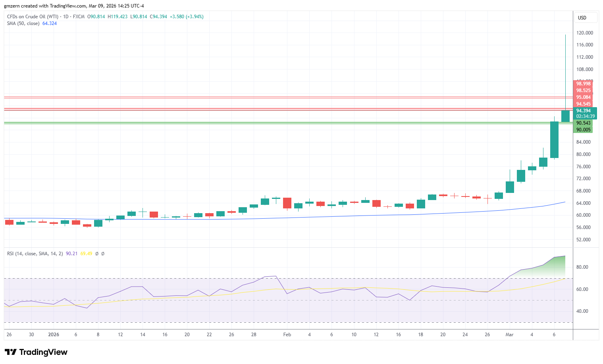The width and height of the screenshot is (603, 364).
Task: Select the red 95.084 price label
Action: [x=583, y=97]
